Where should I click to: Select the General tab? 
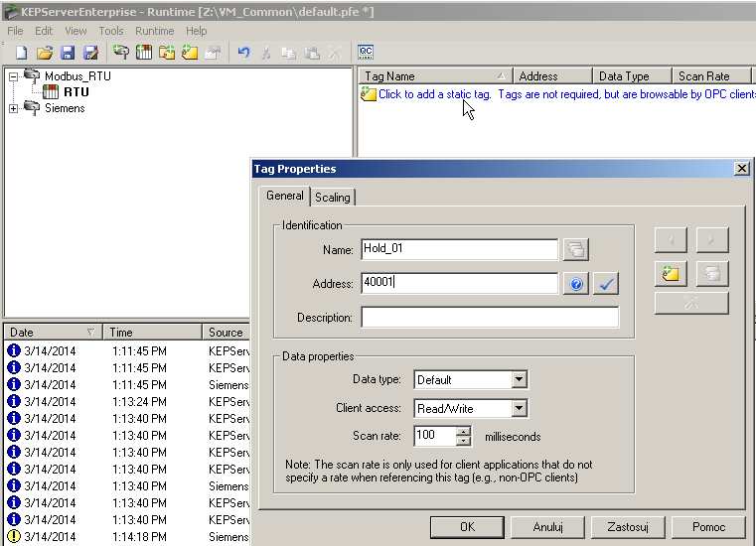click(x=285, y=196)
